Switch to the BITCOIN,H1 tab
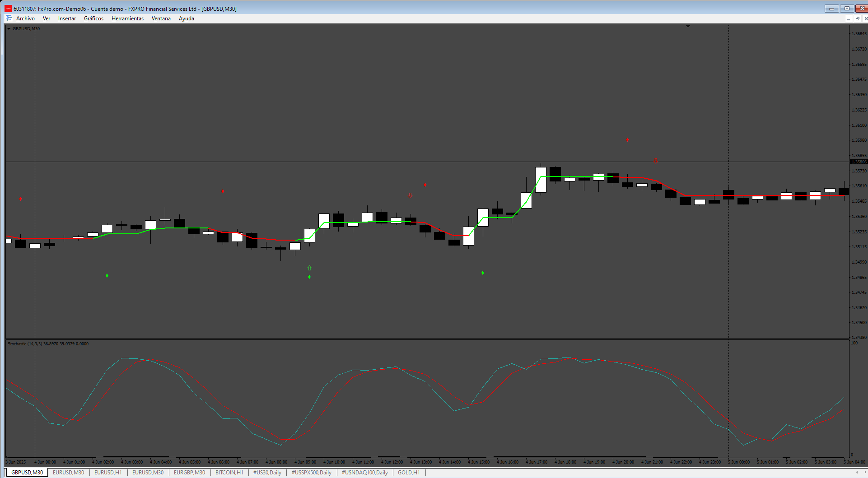The image size is (868, 478). [x=229, y=473]
